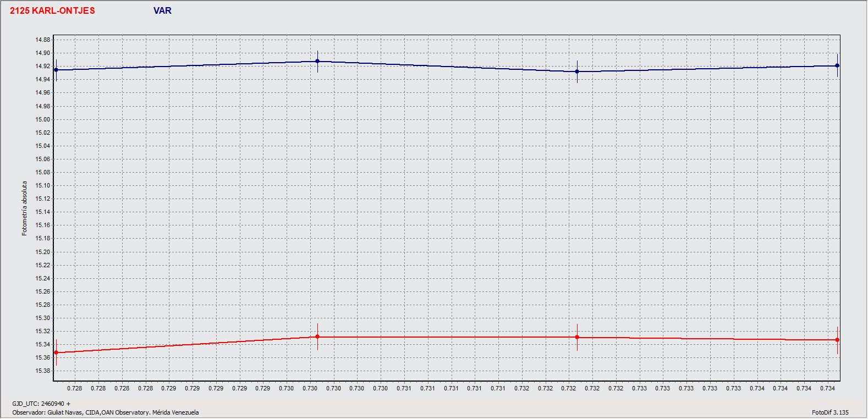Select the rightmost blue VAR data point
This screenshot has height=419, width=868.
(837, 65)
